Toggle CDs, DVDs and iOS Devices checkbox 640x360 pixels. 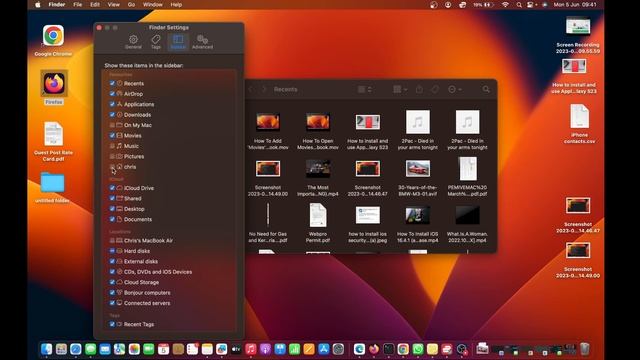[112, 272]
